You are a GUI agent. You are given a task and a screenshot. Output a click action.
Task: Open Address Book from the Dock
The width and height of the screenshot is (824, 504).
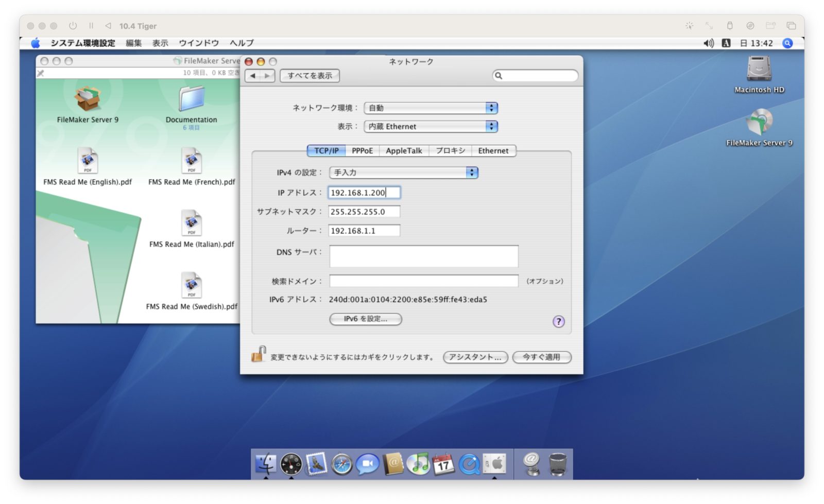(392, 463)
